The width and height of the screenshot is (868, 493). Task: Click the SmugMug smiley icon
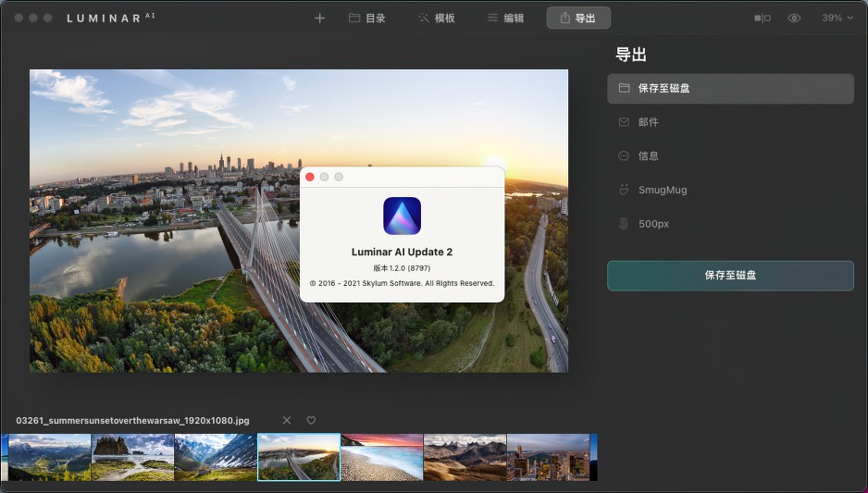[624, 190]
